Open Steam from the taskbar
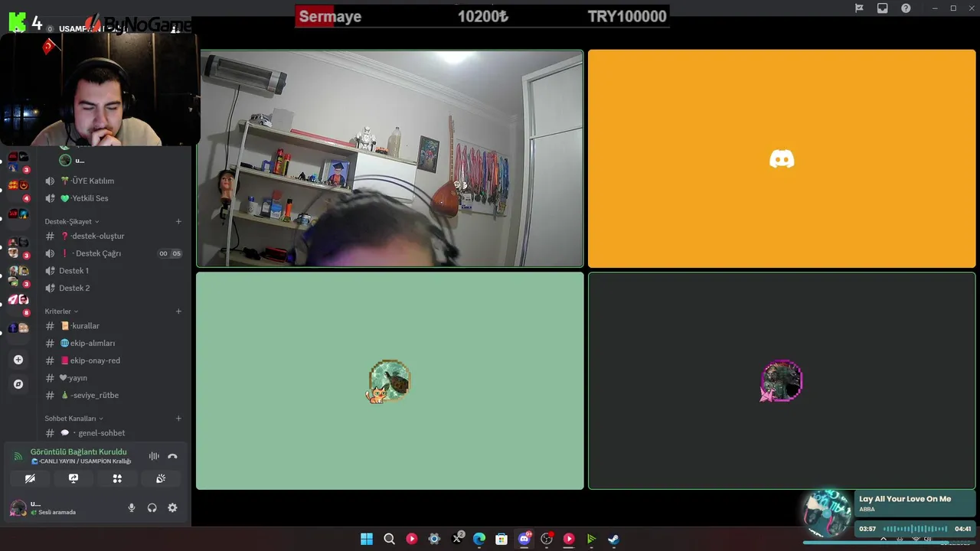Viewport: 980px width, 551px height. (614, 539)
